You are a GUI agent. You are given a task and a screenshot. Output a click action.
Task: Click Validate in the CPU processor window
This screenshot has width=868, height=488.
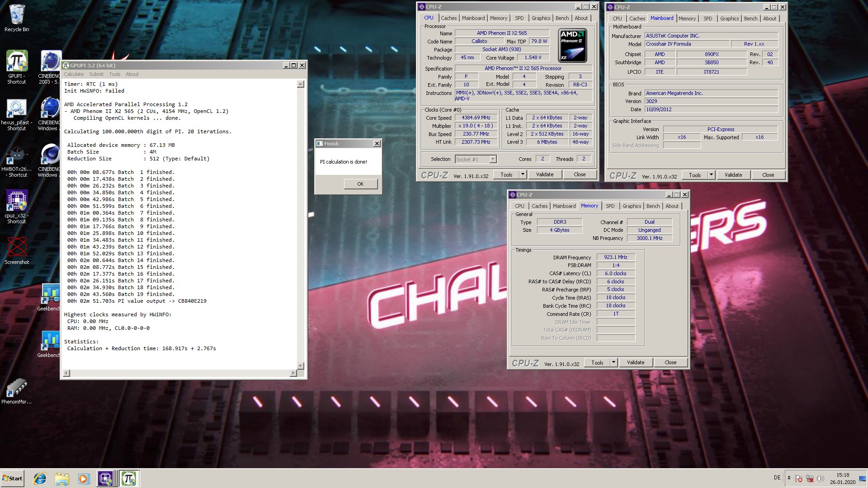pos(545,174)
